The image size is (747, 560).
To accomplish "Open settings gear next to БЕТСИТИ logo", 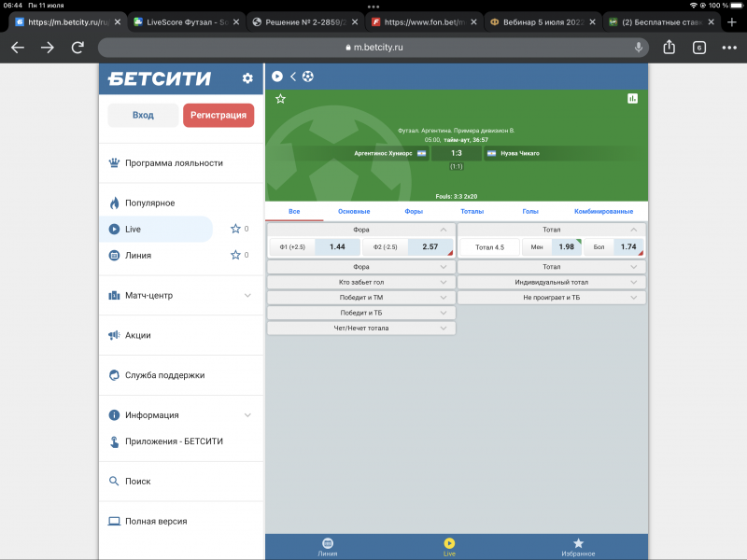I will (247, 78).
